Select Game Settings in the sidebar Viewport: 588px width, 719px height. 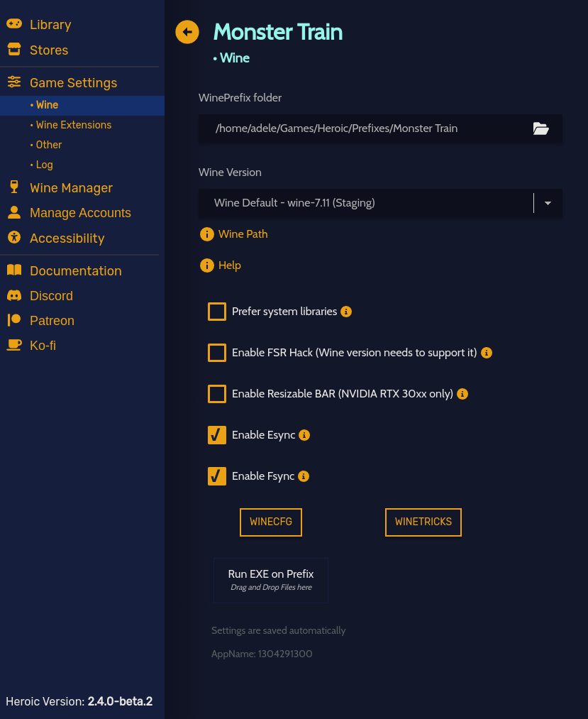(73, 82)
